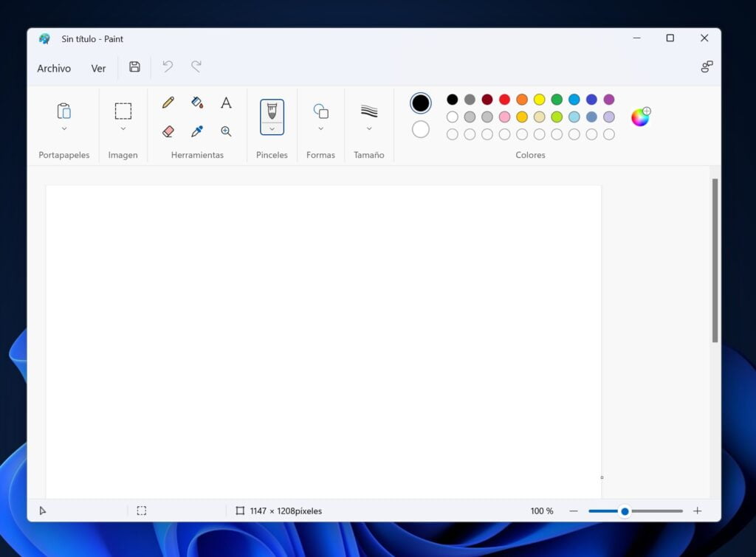The height and width of the screenshot is (557, 756).
Task: Expand the Pinceles brush dropdown chevron
Action: point(272,128)
